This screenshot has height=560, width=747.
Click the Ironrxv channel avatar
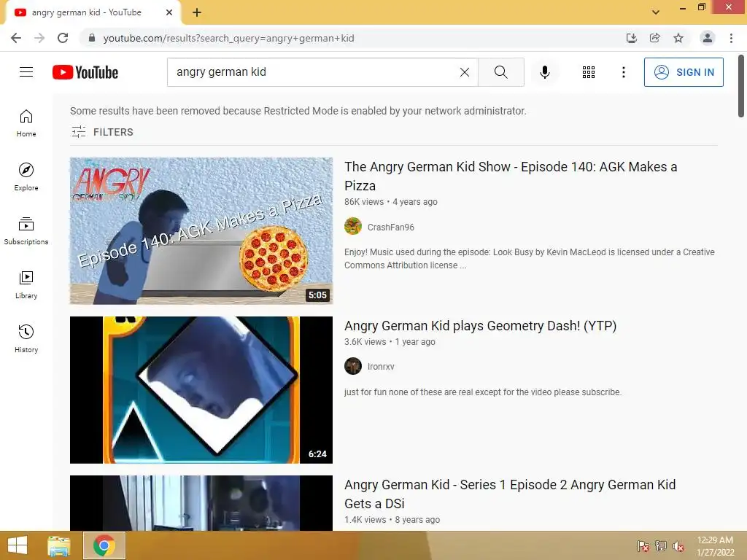tap(353, 366)
